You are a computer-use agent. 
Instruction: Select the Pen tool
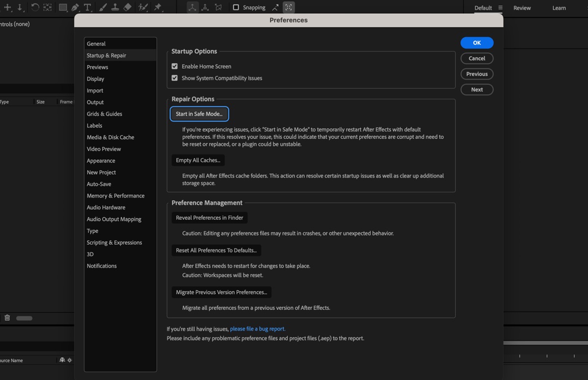pyautogui.click(x=75, y=7)
